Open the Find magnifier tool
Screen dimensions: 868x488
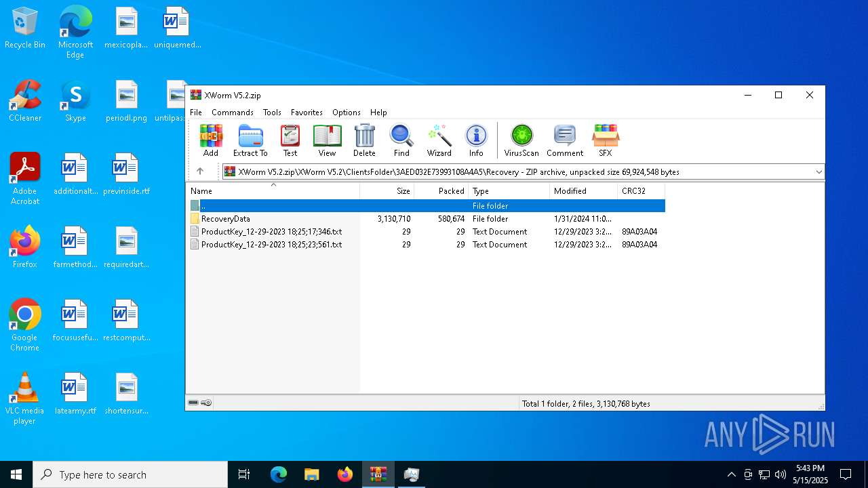pos(401,140)
